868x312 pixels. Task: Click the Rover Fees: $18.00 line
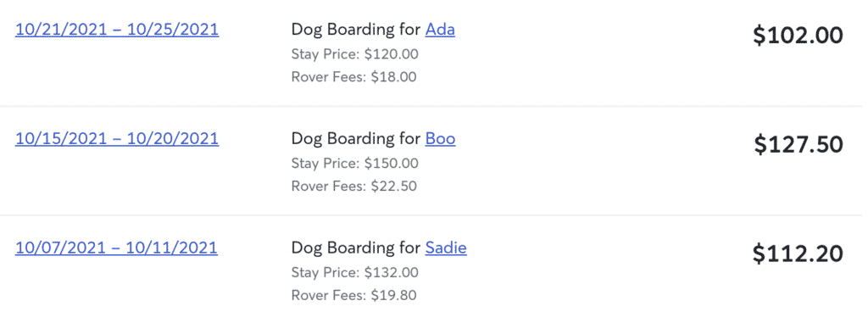coord(353,76)
